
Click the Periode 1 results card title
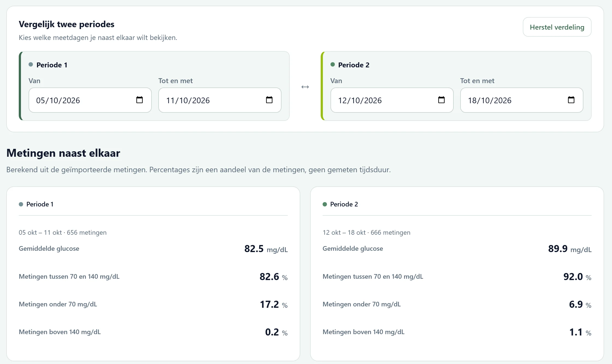pos(40,204)
